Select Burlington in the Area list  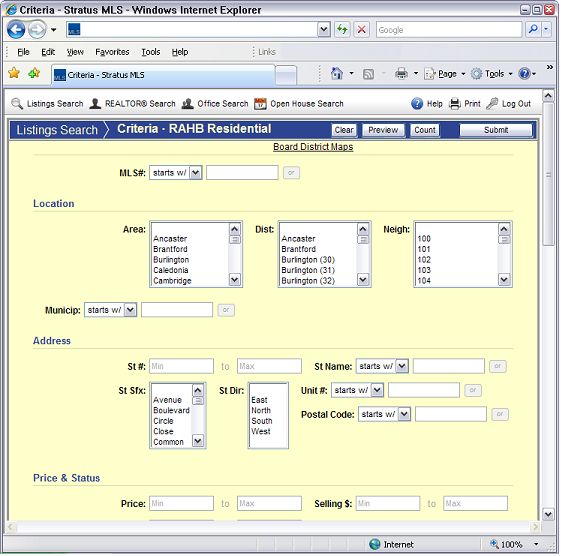pyautogui.click(x=171, y=260)
